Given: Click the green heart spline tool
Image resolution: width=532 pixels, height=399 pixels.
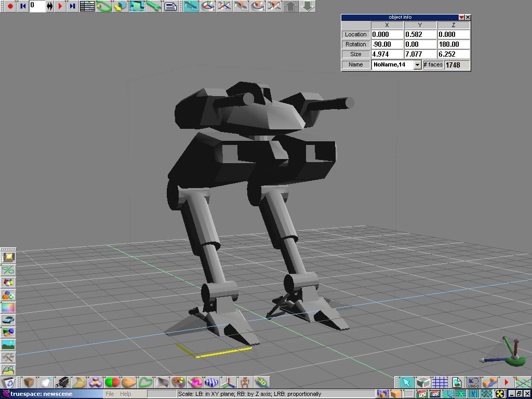Looking at the screenshot, I should coord(145,382).
